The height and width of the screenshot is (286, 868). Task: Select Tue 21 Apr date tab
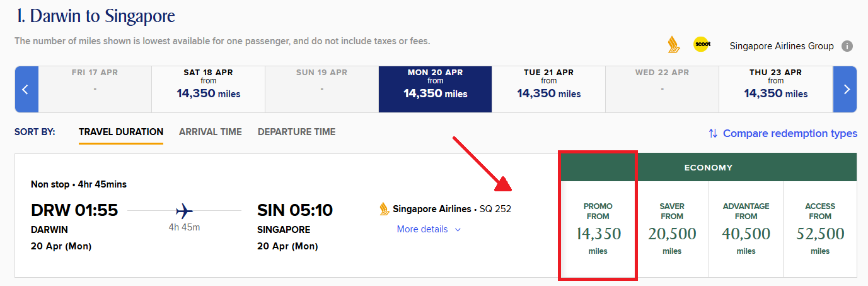[x=548, y=89]
